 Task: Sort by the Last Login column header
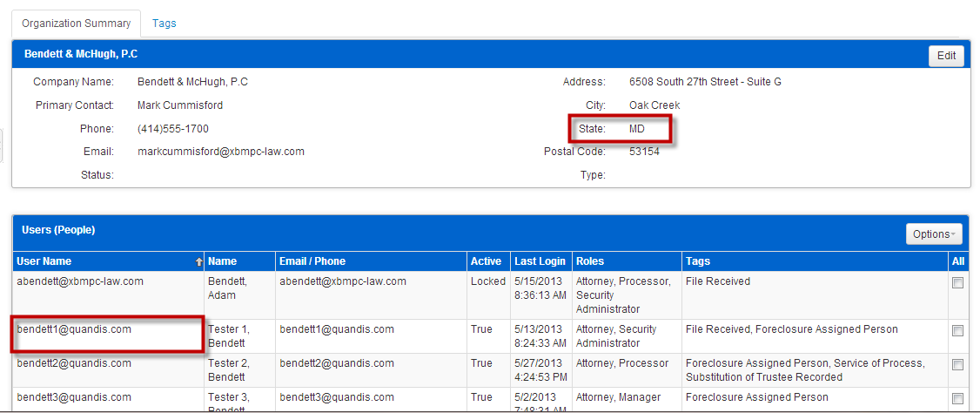point(540,261)
